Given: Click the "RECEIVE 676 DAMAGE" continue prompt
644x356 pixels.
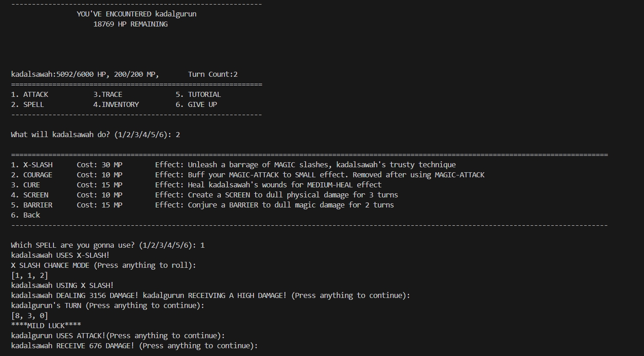Looking at the screenshot, I should click(134, 346).
